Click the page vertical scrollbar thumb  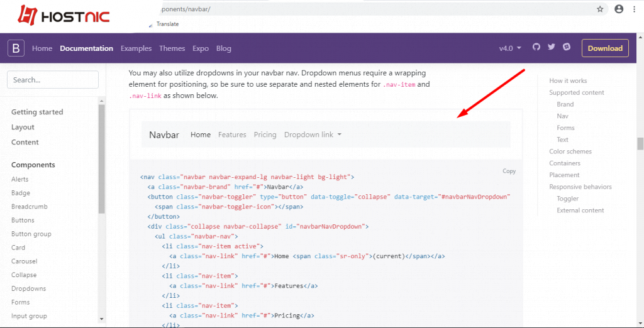click(640, 143)
